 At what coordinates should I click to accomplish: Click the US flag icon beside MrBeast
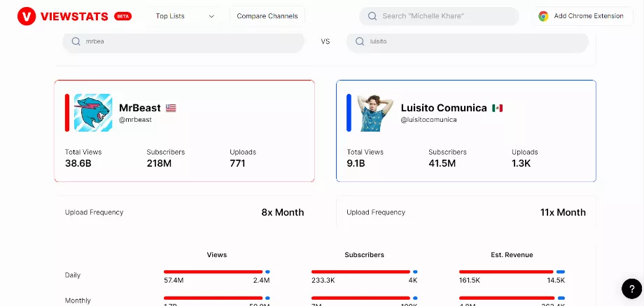(171, 108)
